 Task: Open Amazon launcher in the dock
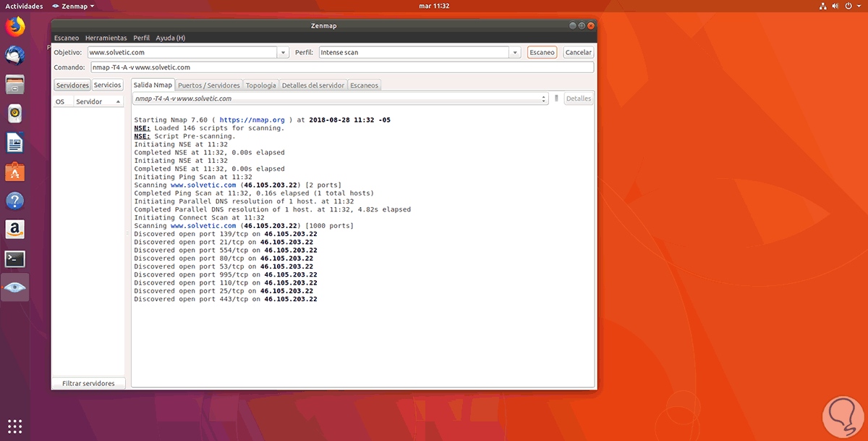click(x=15, y=230)
